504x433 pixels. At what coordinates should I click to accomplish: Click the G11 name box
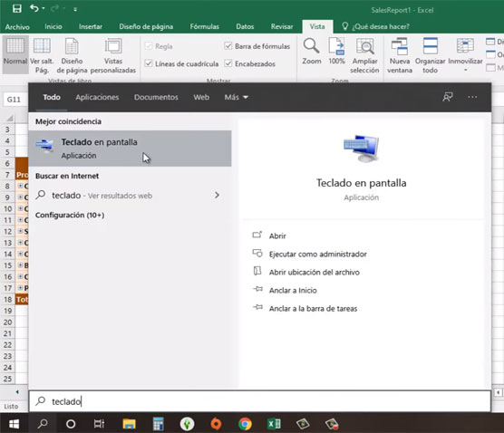(x=14, y=100)
